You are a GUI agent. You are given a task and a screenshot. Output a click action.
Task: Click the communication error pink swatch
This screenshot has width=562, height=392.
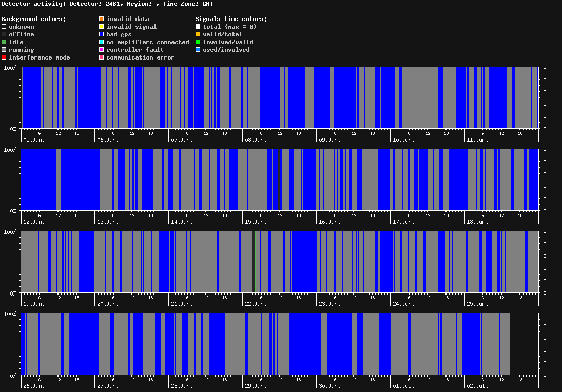click(102, 57)
